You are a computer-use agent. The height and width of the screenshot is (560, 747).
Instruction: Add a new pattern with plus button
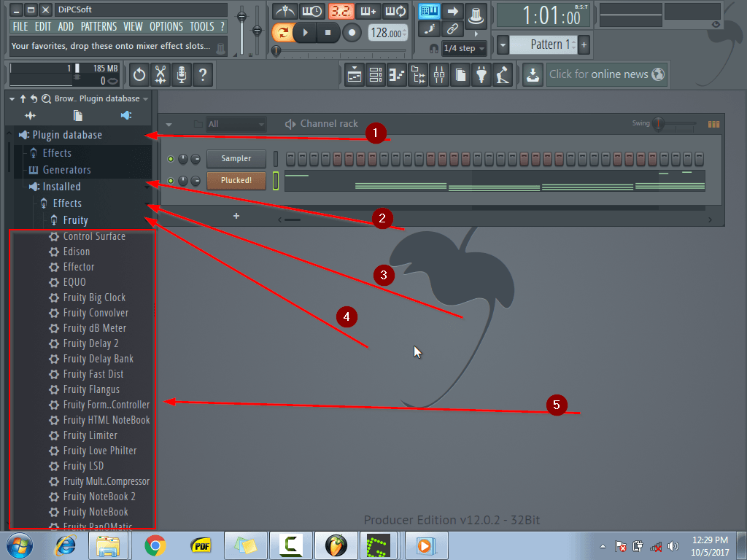pyautogui.click(x=584, y=45)
